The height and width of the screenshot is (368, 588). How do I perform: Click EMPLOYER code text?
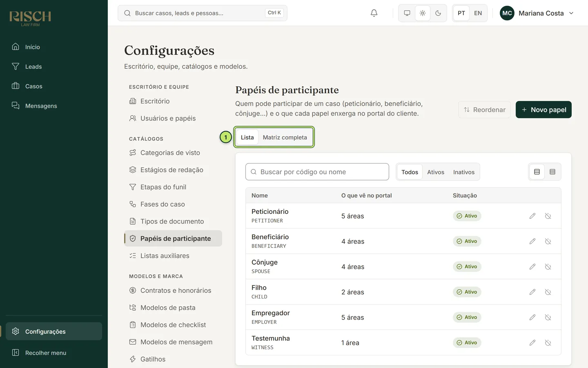point(264,322)
